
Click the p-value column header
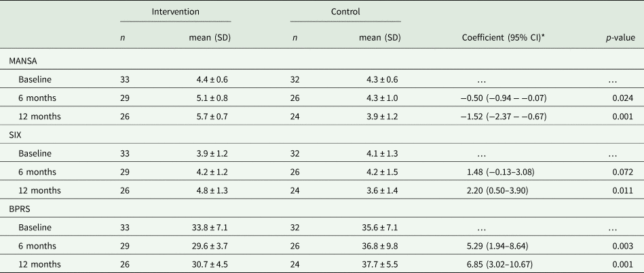[619, 38]
